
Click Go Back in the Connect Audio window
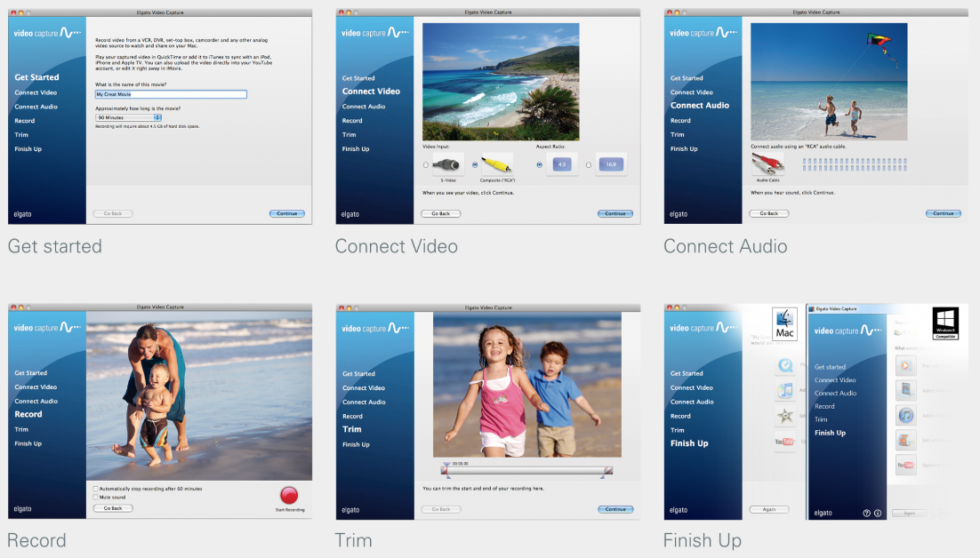coord(768,213)
